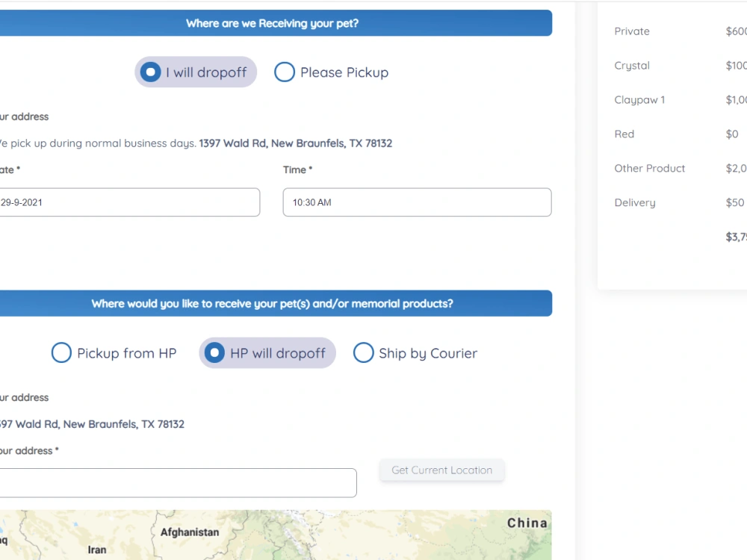747x560 pixels.
Task: Click the 'Time *' field label
Action: click(298, 170)
